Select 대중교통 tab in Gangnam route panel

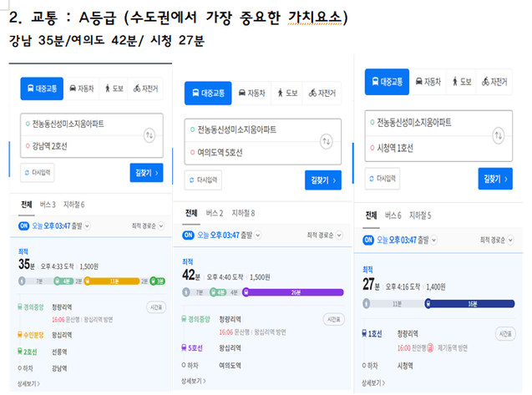click(42, 89)
